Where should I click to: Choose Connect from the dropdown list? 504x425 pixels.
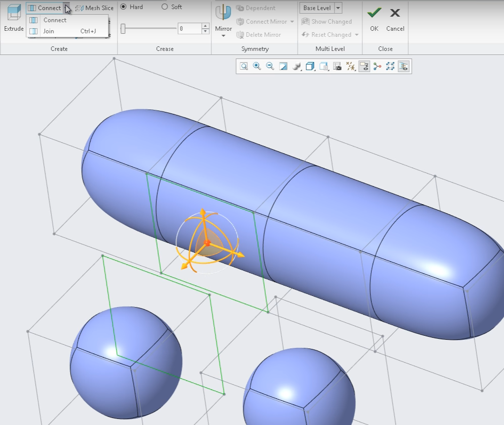click(x=54, y=20)
